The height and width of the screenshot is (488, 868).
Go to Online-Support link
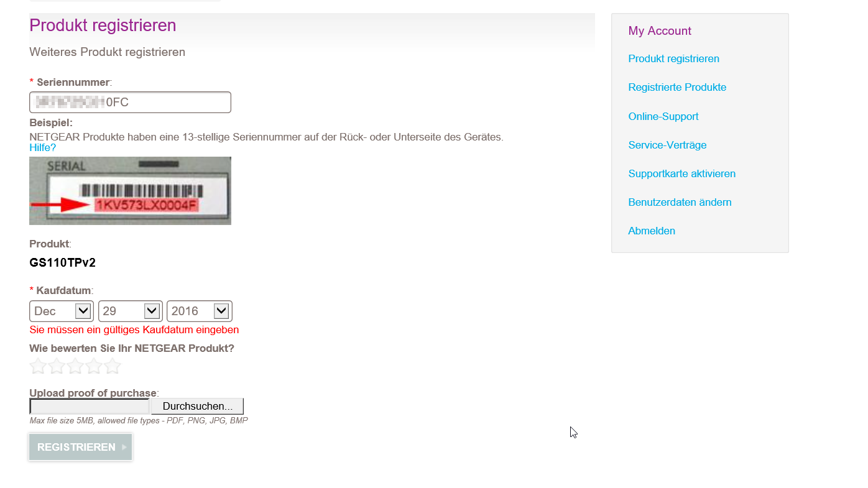[663, 116]
